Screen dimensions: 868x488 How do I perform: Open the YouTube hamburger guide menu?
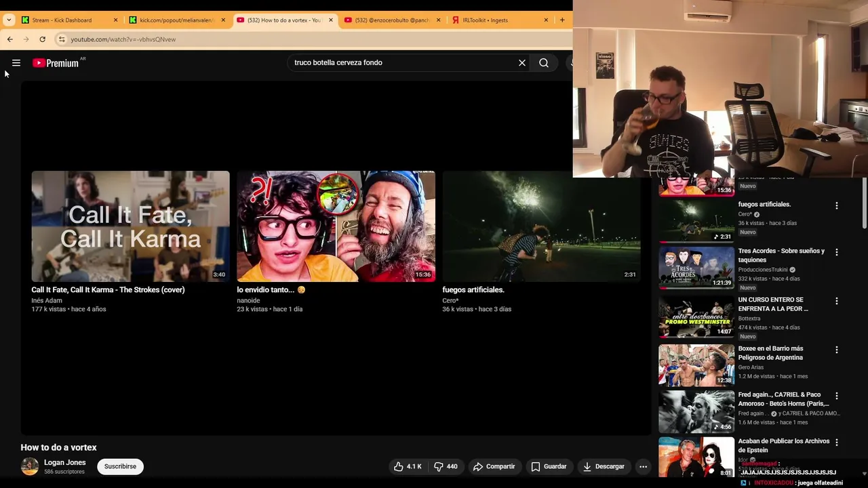coord(16,63)
